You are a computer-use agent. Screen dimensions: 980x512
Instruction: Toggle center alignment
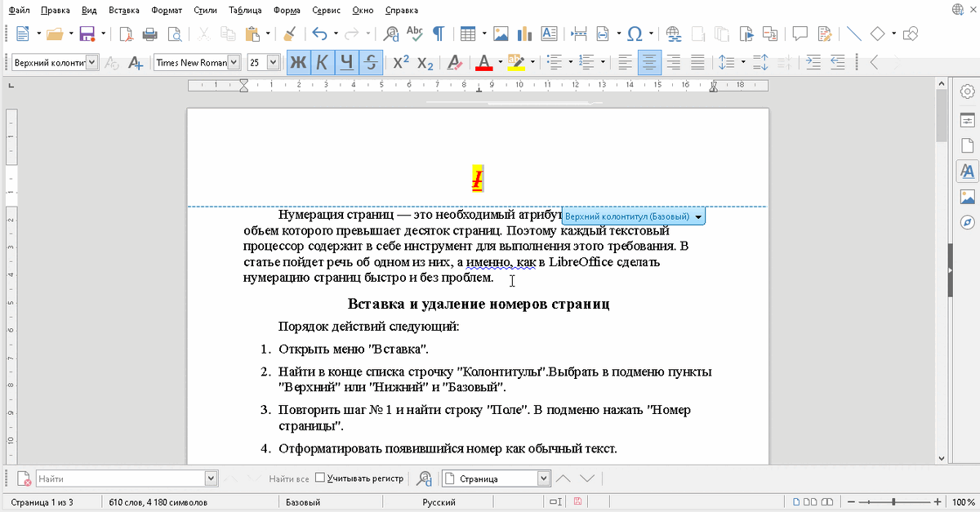tap(649, 62)
